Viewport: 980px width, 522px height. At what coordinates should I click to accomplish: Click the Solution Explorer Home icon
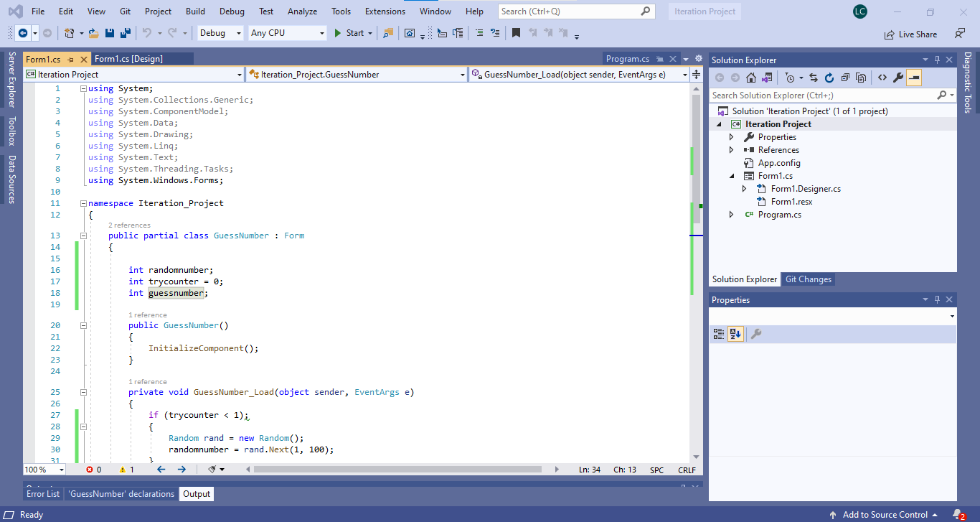pos(750,78)
